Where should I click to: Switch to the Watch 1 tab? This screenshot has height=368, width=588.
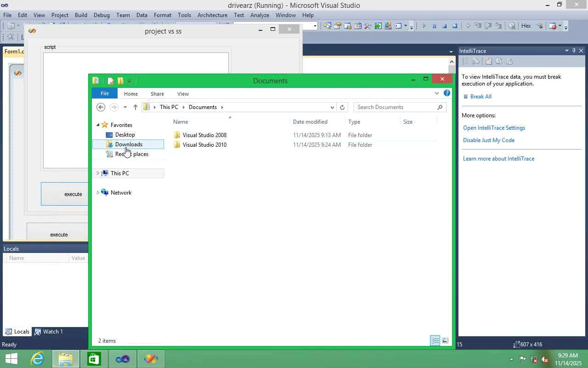click(x=49, y=332)
